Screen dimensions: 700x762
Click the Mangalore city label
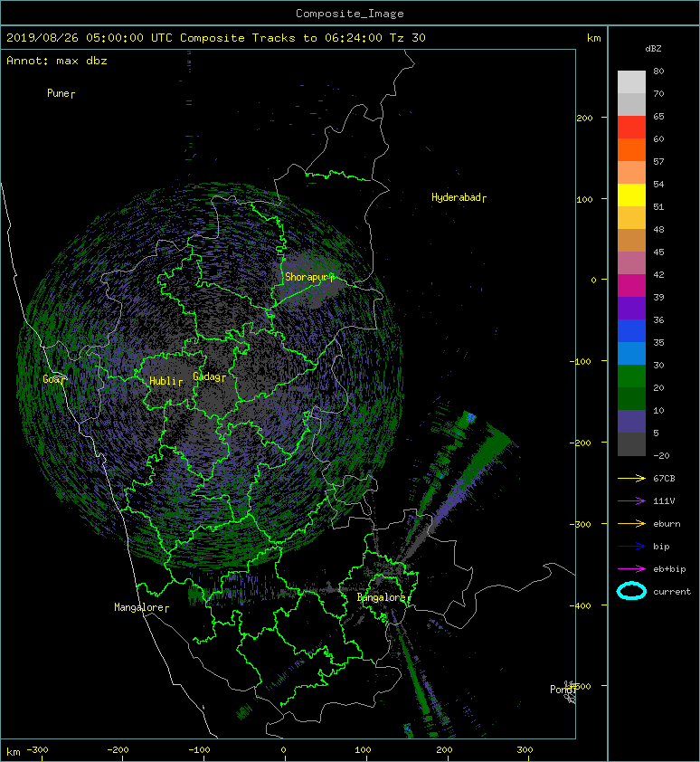click(141, 607)
